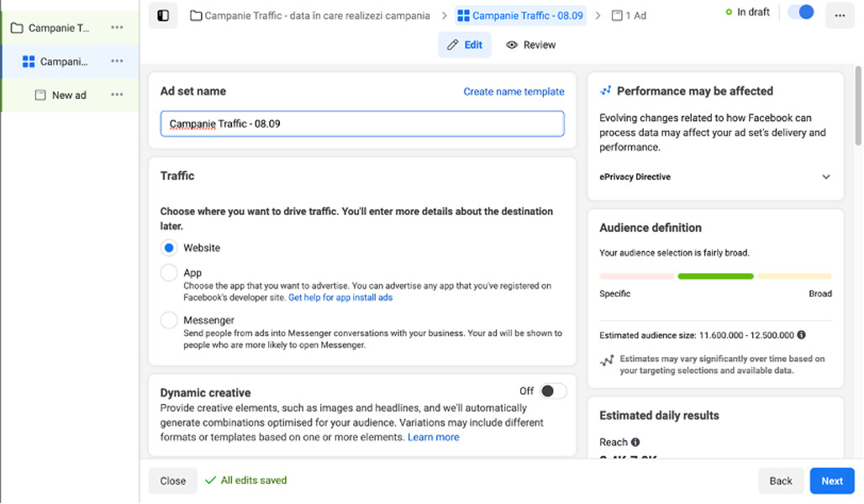The image size is (864, 504).
Task: Switch to the Review tab
Action: [530, 45]
